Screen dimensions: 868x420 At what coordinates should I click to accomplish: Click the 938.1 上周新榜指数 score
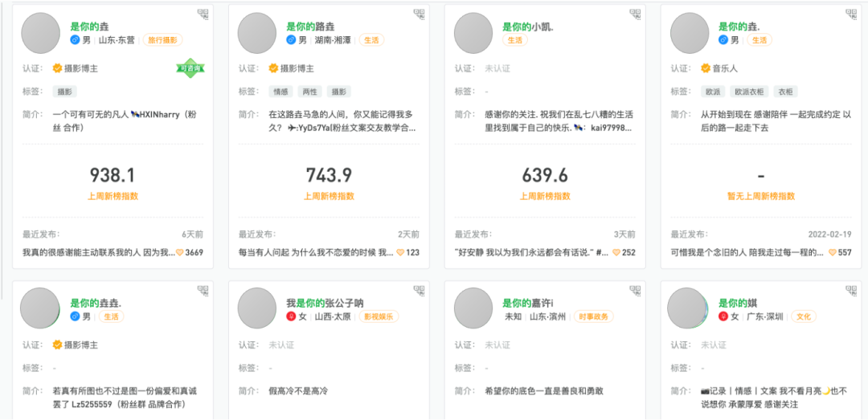point(113,175)
